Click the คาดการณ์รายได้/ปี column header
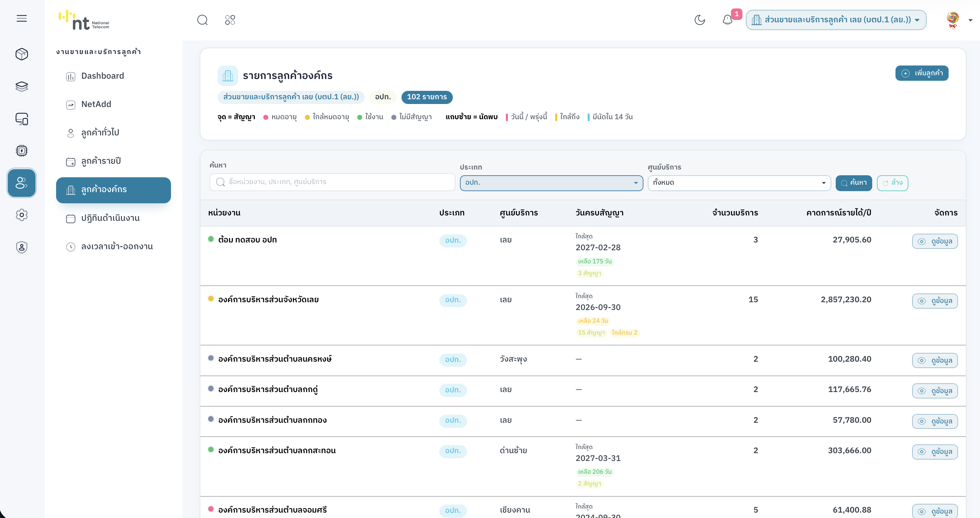 click(x=838, y=213)
